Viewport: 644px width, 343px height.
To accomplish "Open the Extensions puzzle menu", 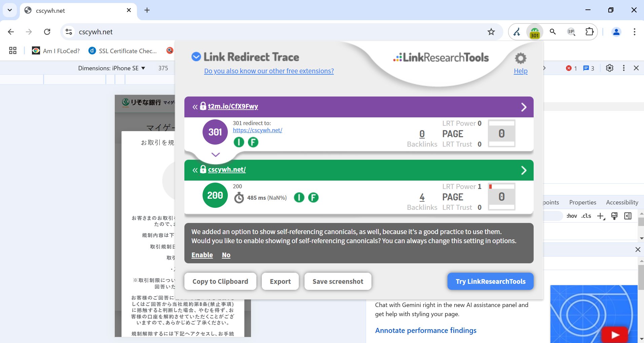I will coord(589,32).
